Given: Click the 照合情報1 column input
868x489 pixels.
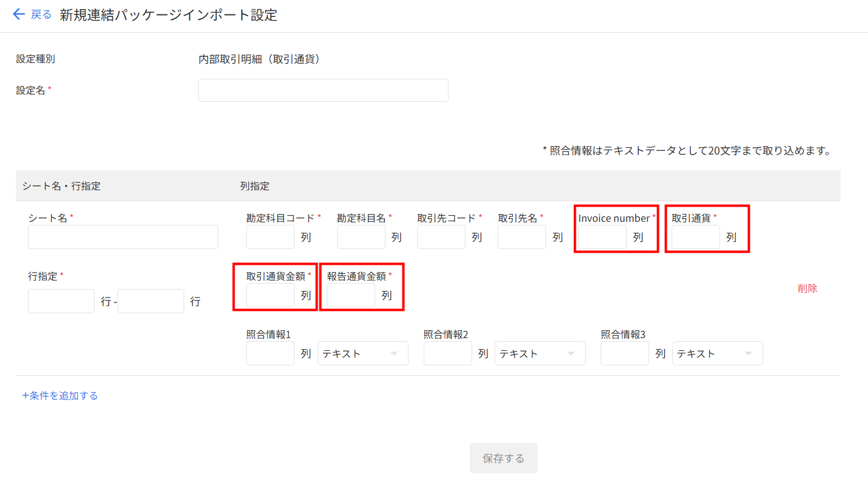Looking at the screenshot, I should pyautogui.click(x=270, y=353).
